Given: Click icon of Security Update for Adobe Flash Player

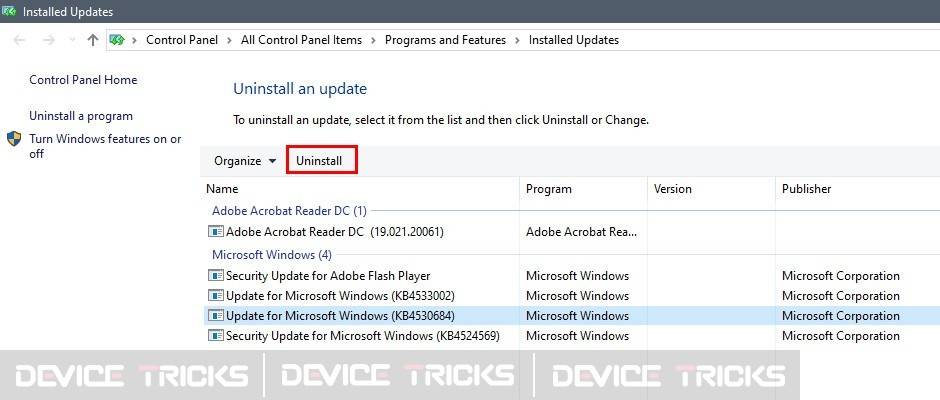Looking at the screenshot, I should 215,275.
